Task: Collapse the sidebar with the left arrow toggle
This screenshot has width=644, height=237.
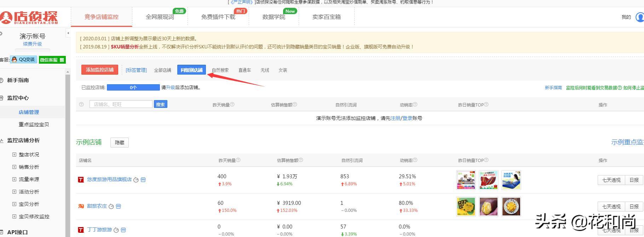Action: click(x=68, y=33)
